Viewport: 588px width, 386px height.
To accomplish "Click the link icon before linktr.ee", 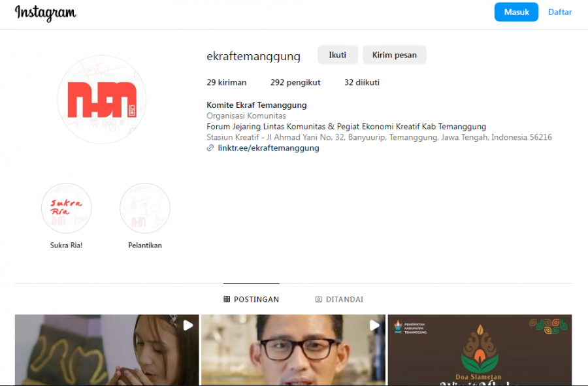I will pyautogui.click(x=210, y=148).
